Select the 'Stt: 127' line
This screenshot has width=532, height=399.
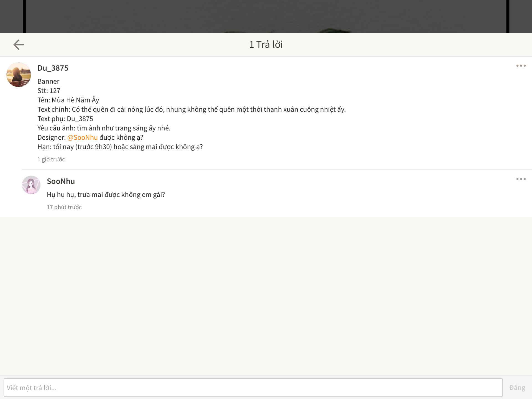point(49,91)
